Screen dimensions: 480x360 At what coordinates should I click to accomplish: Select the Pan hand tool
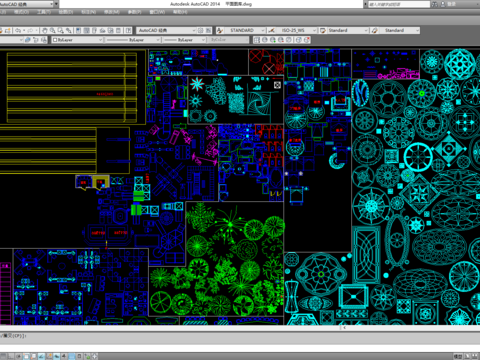click(x=45, y=30)
